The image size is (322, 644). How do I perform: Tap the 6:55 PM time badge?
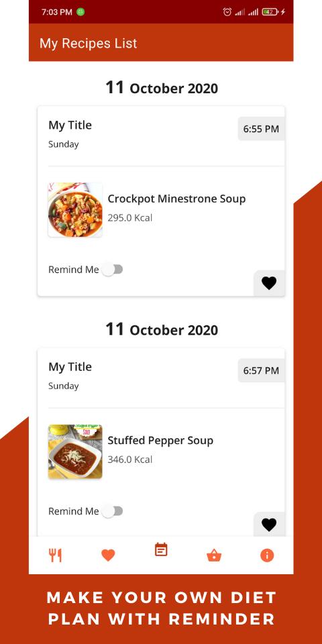(261, 129)
